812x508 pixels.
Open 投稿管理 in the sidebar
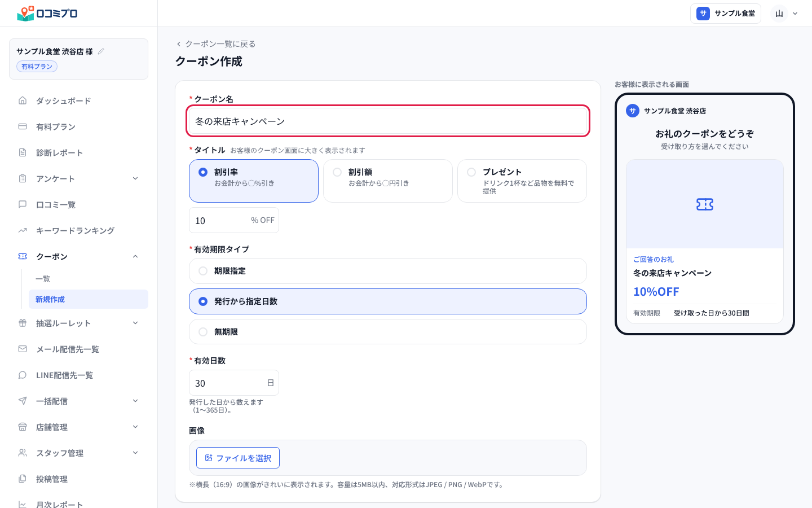tap(79, 479)
